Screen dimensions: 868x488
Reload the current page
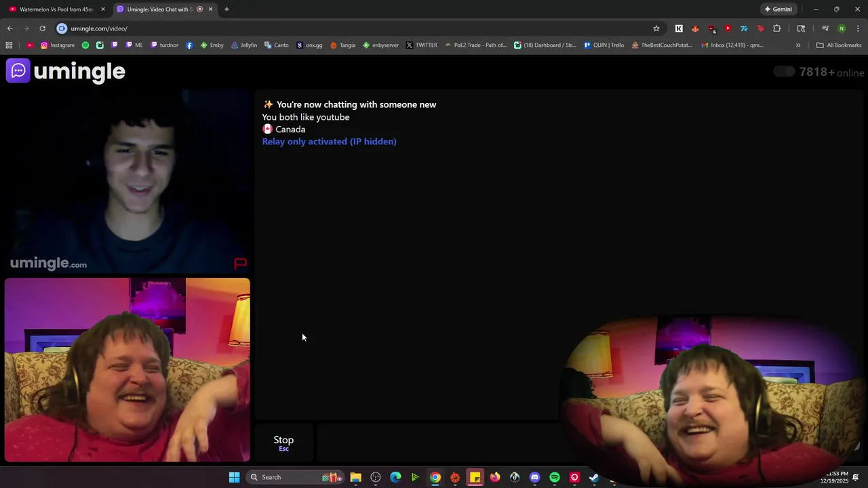(x=42, y=28)
